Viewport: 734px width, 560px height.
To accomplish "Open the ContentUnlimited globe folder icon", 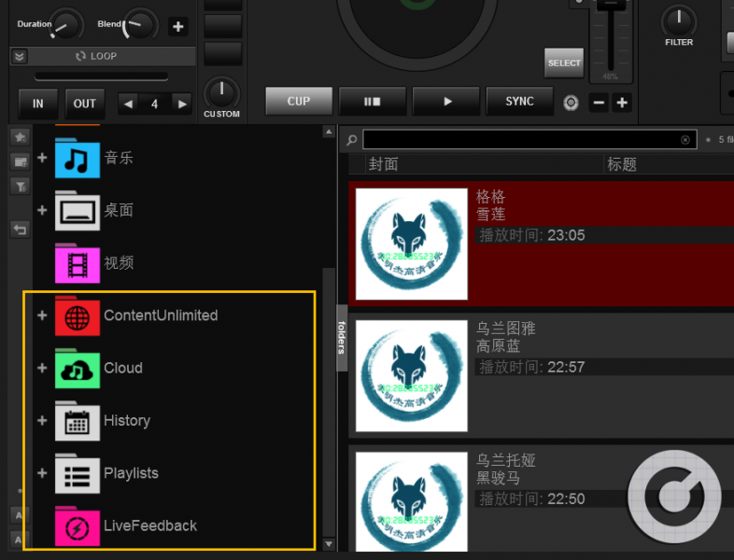I will tap(78, 315).
